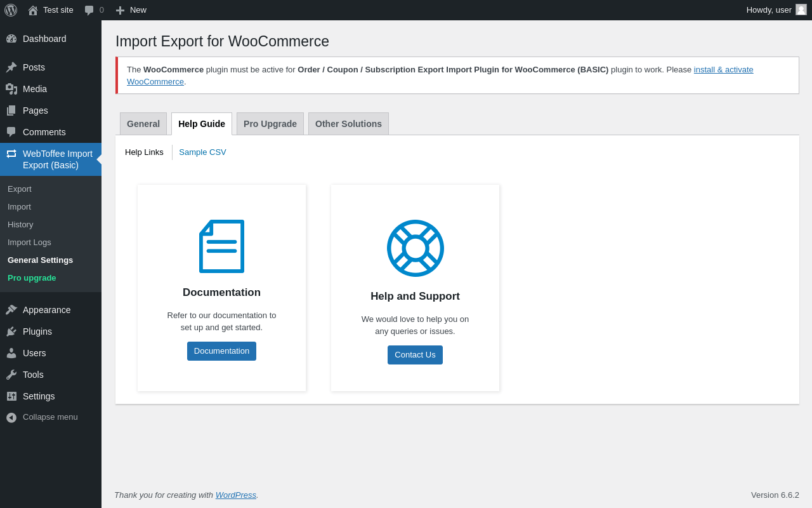Click the blue Documentation button

click(221, 351)
